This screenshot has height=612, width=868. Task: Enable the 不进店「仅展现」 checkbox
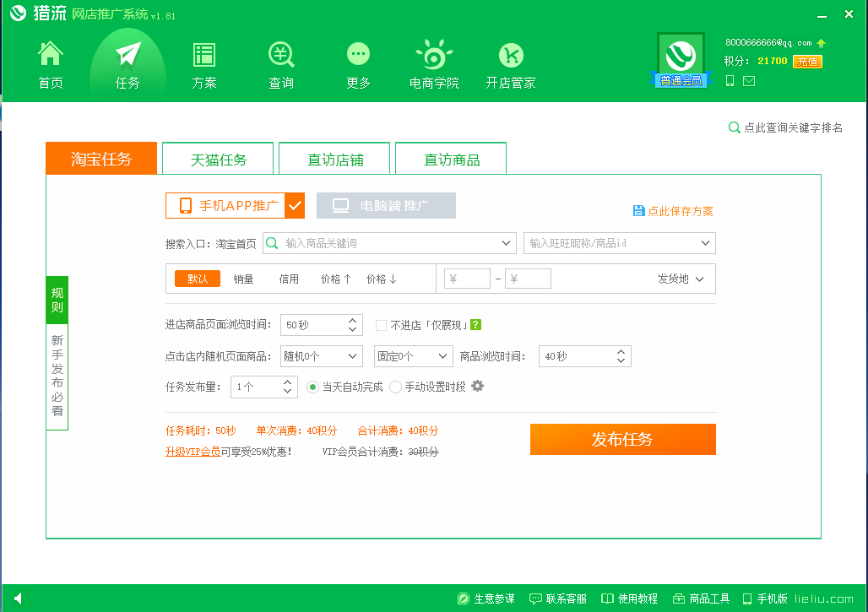[381, 325]
